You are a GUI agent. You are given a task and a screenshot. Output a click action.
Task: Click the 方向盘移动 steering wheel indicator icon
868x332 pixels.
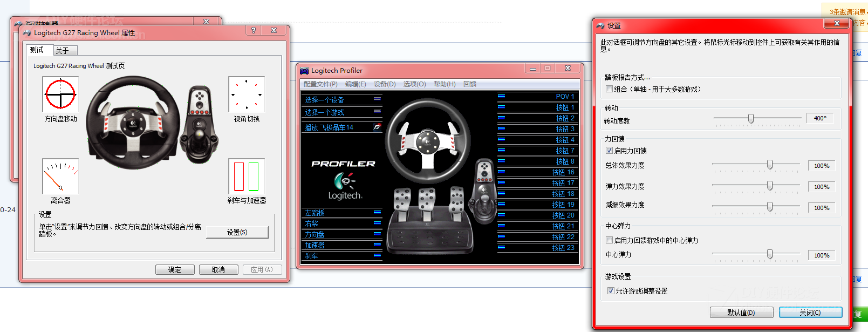pos(60,94)
